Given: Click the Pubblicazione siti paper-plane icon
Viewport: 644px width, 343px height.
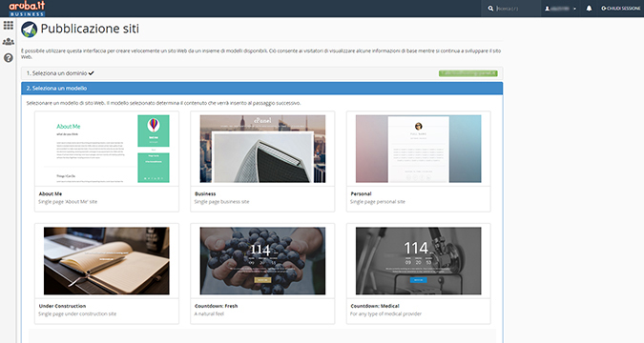Looking at the screenshot, I should 30,30.
